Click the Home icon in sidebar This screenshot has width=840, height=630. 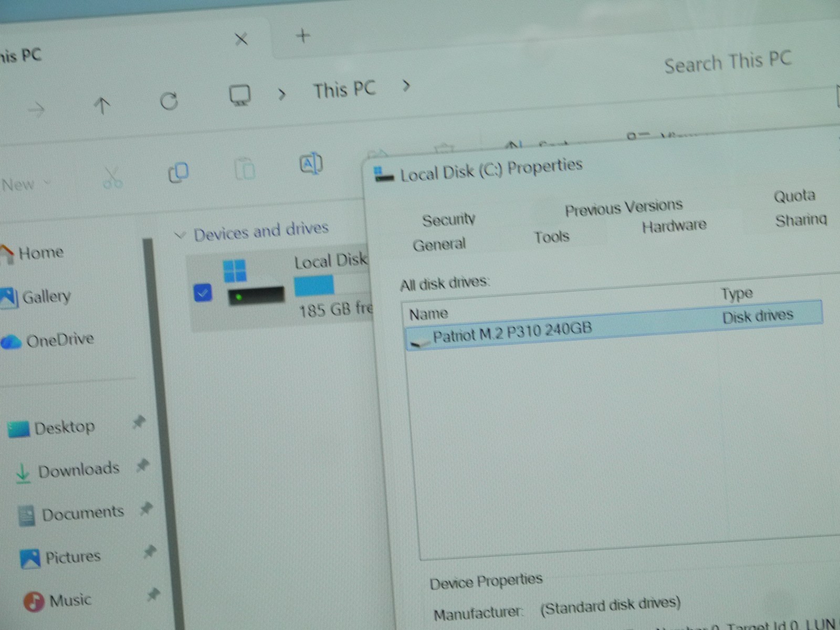coord(7,254)
